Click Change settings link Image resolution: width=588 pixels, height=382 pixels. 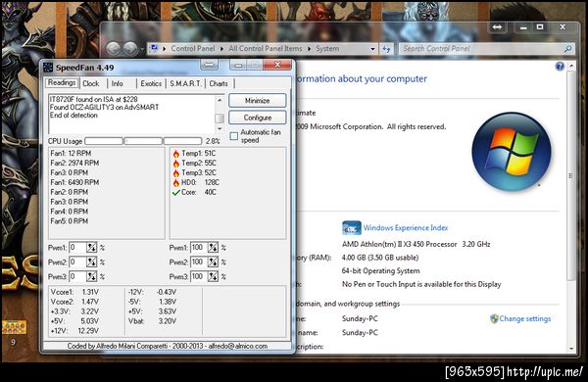[525, 318]
